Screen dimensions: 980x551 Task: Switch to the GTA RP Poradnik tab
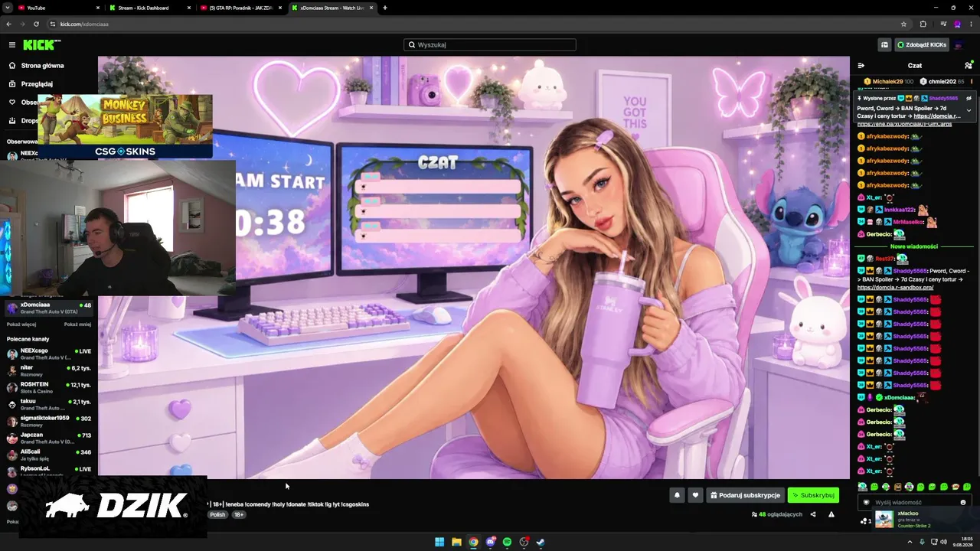241,8
